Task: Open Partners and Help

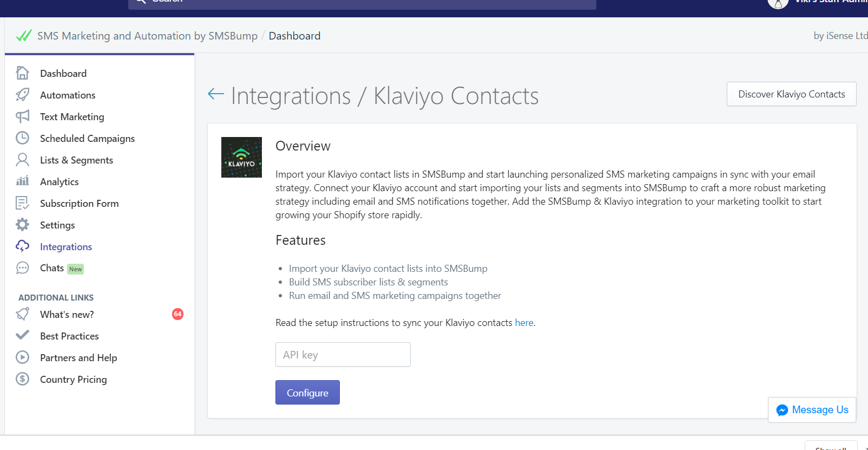Action: pos(78,358)
